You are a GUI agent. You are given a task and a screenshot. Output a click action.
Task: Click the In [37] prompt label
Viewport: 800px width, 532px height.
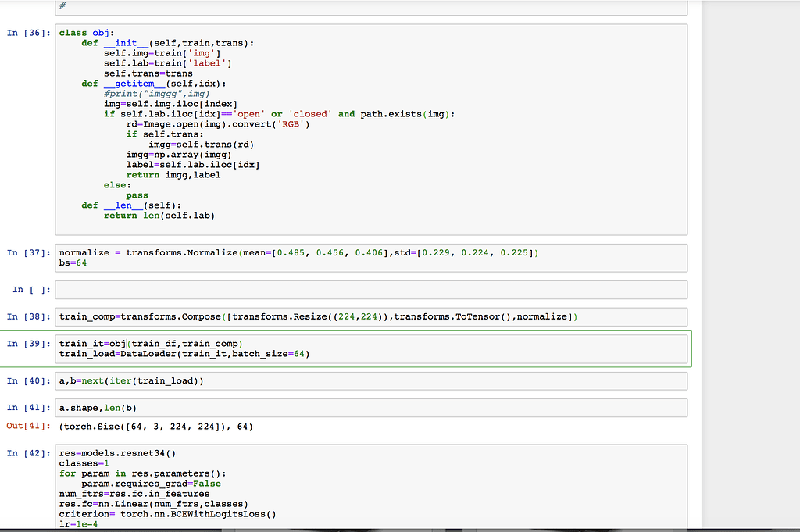pyautogui.click(x=29, y=253)
